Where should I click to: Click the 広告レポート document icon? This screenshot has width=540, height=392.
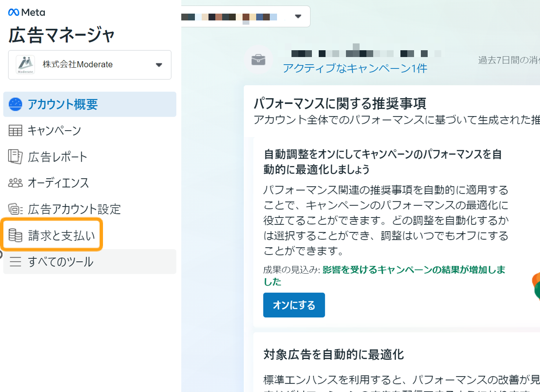pyautogui.click(x=15, y=157)
